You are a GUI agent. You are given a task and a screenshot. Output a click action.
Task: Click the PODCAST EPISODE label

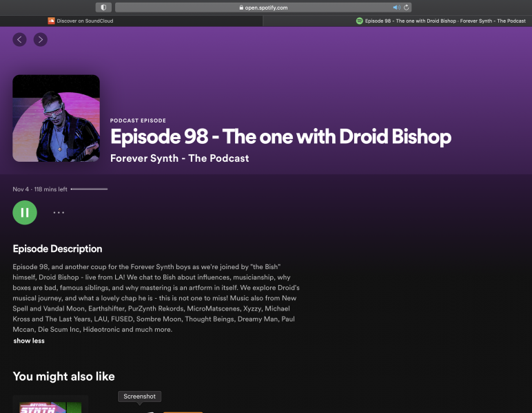pyautogui.click(x=138, y=120)
